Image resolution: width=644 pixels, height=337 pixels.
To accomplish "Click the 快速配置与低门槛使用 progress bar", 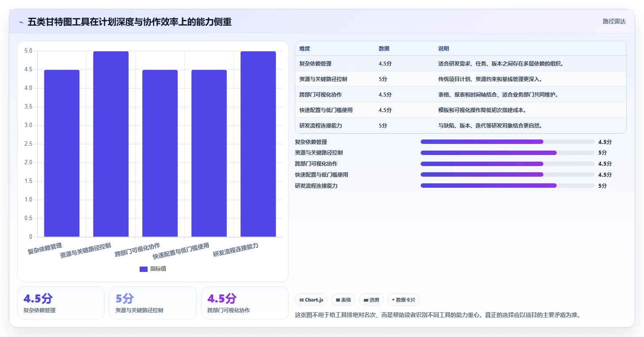I will pos(507,174).
